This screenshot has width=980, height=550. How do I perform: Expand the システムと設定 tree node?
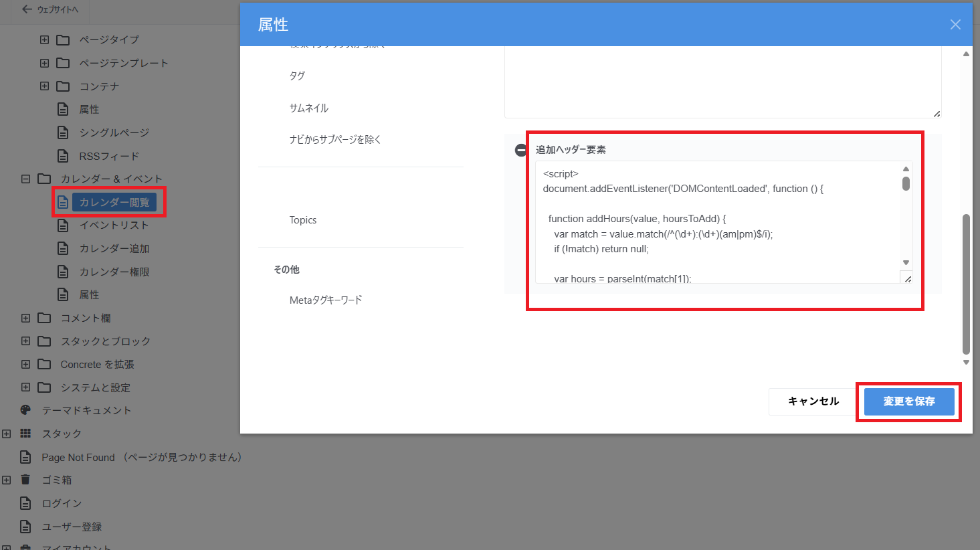(25, 387)
